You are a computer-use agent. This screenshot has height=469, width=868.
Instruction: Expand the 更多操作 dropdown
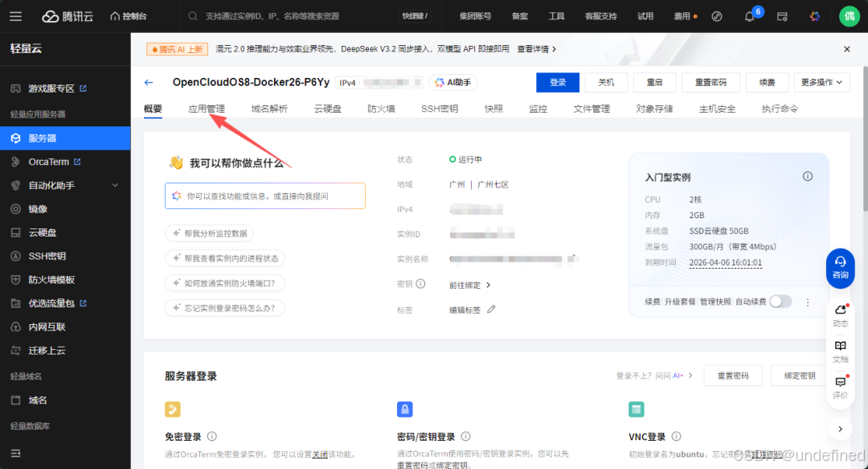point(821,83)
